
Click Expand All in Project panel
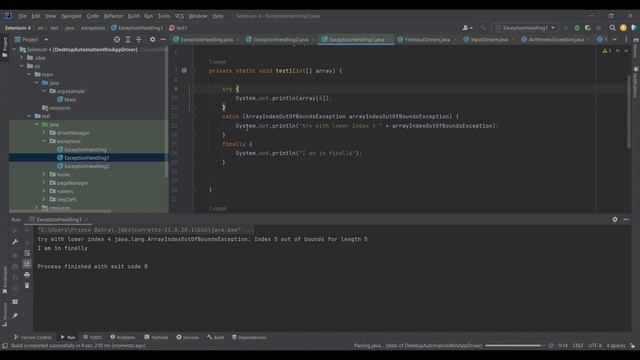(x=128, y=40)
